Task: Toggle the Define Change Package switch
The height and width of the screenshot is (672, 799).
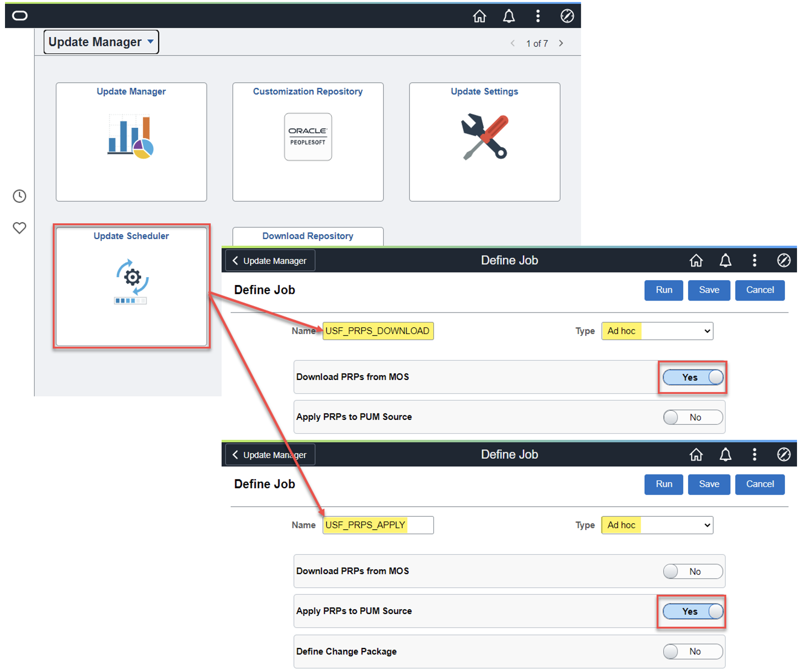Action: tap(693, 652)
